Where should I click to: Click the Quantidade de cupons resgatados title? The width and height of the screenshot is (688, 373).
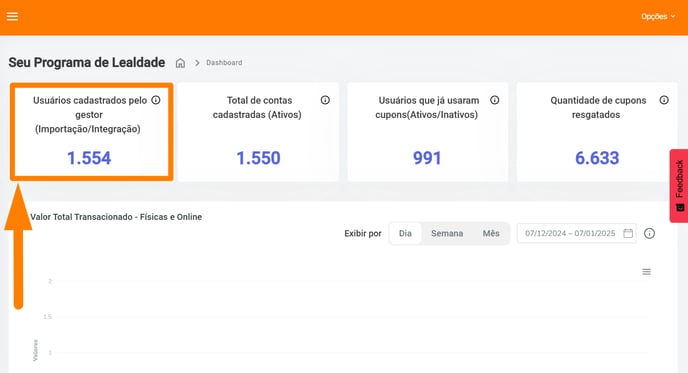click(x=598, y=108)
